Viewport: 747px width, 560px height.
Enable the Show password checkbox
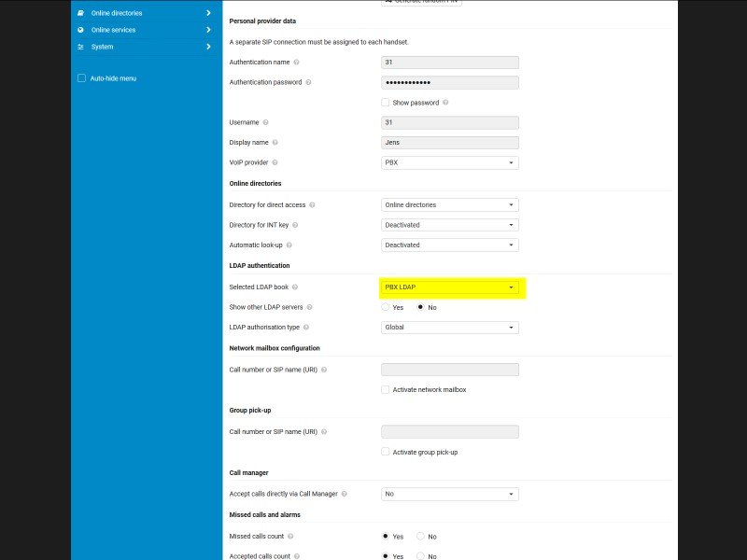(x=386, y=103)
